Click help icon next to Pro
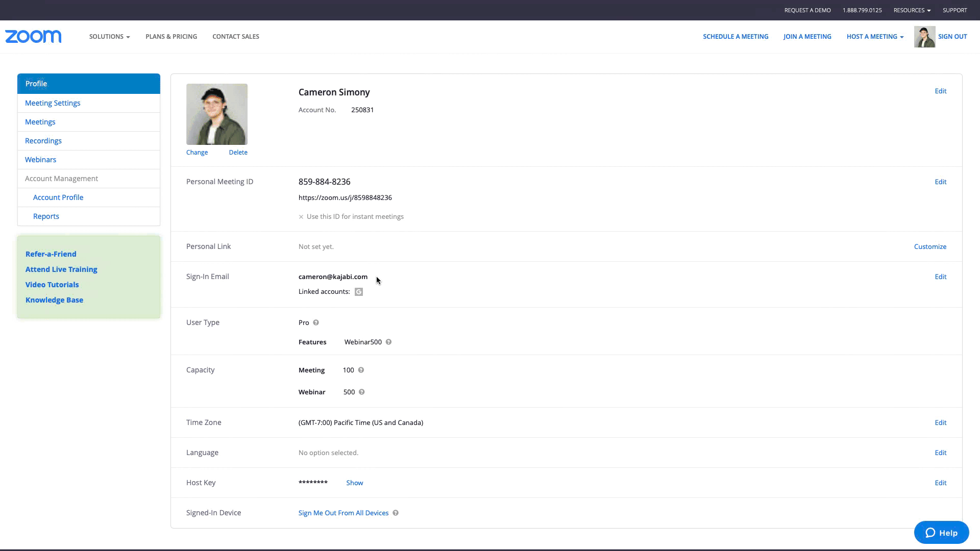The width and height of the screenshot is (980, 551). (x=316, y=322)
